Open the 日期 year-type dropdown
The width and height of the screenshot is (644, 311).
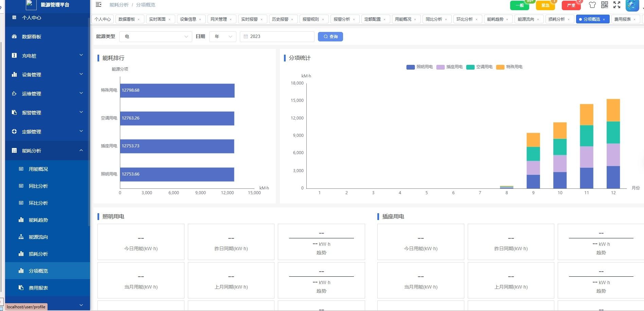pyautogui.click(x=223, y=37)
